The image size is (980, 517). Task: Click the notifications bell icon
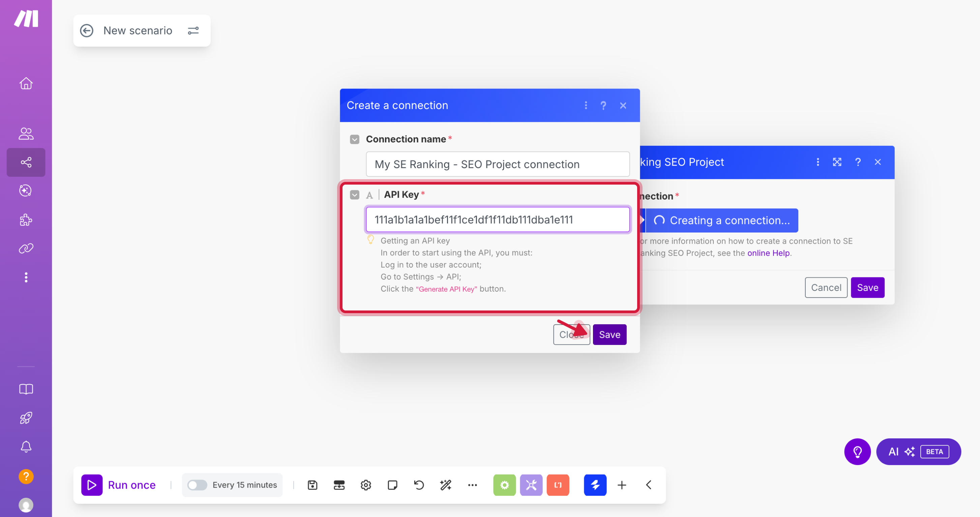pyautogui.click(x=26, y=446)
